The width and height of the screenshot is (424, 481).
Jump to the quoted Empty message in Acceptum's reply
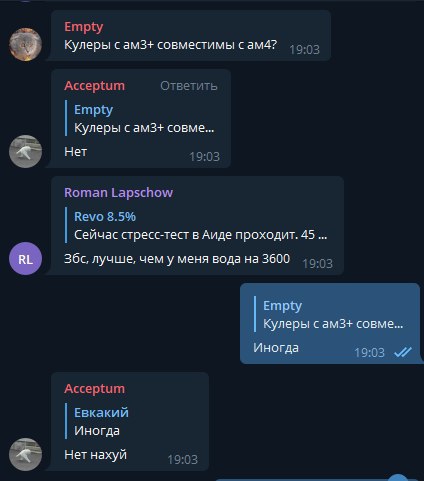[x=140, y=118]
